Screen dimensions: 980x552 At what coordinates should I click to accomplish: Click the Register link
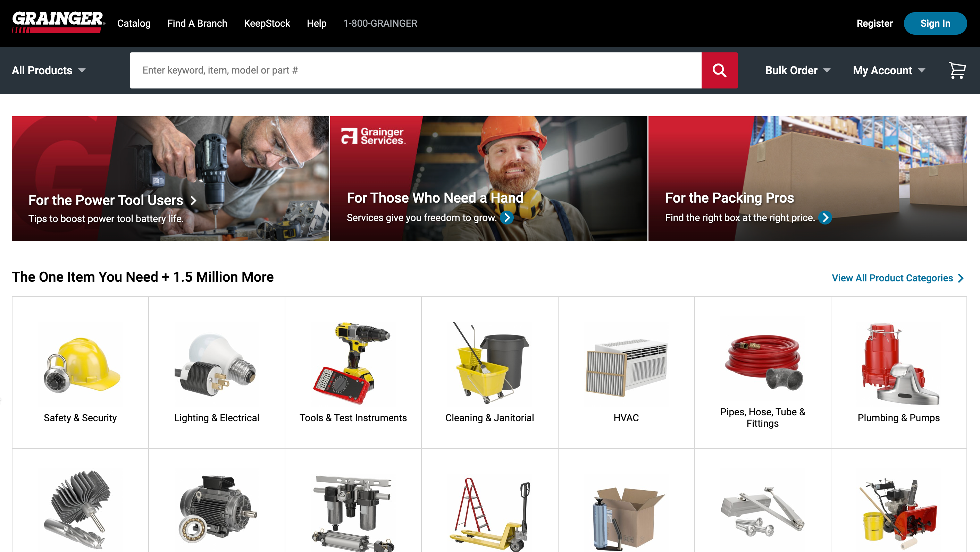click(874, 23)
